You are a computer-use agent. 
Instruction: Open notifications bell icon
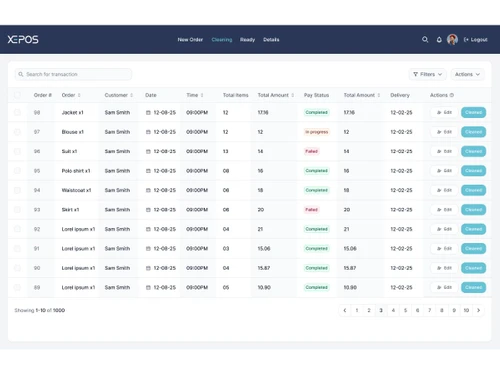(x=439, y=40)
